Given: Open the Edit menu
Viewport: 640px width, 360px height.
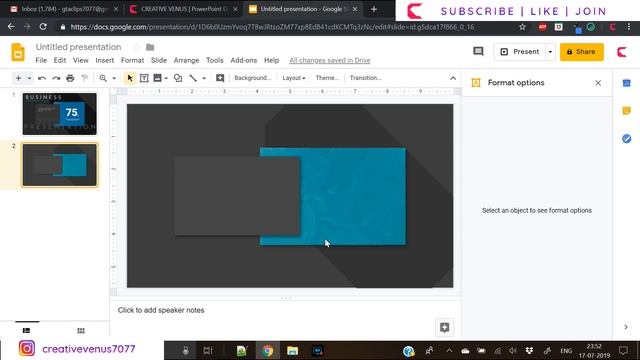Looking at the screenshot, I should click(60, 60).
